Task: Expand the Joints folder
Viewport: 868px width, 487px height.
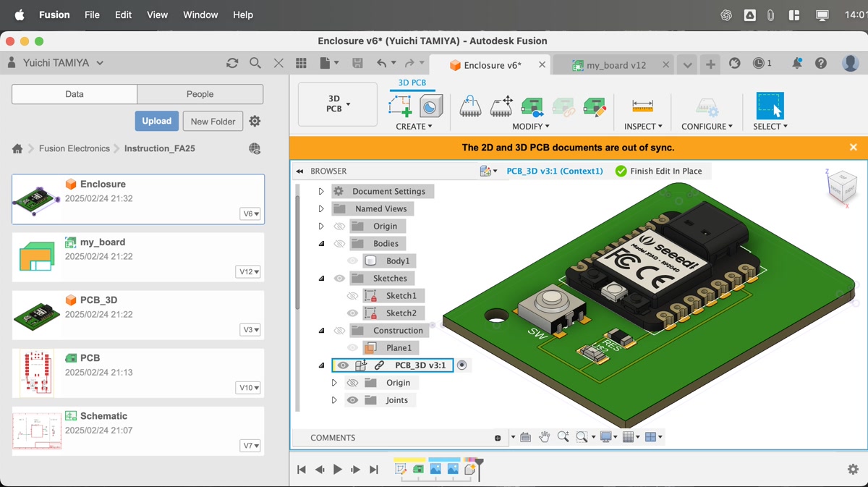Action: click(333, 400)
